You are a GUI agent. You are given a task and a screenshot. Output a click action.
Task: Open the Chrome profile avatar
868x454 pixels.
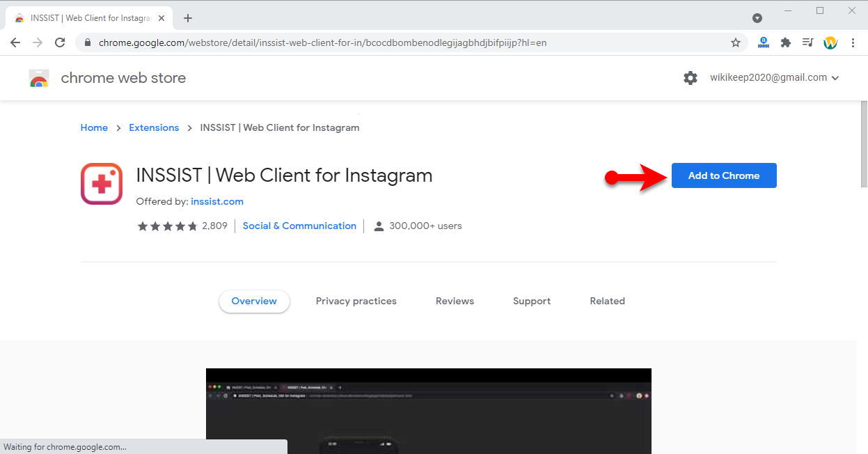click(x=830, y=42)
